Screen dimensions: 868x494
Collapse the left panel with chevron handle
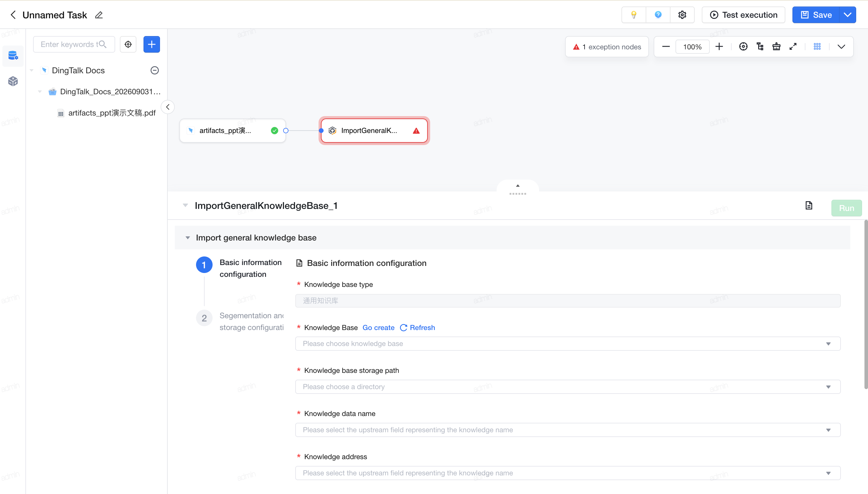[167, 107]
